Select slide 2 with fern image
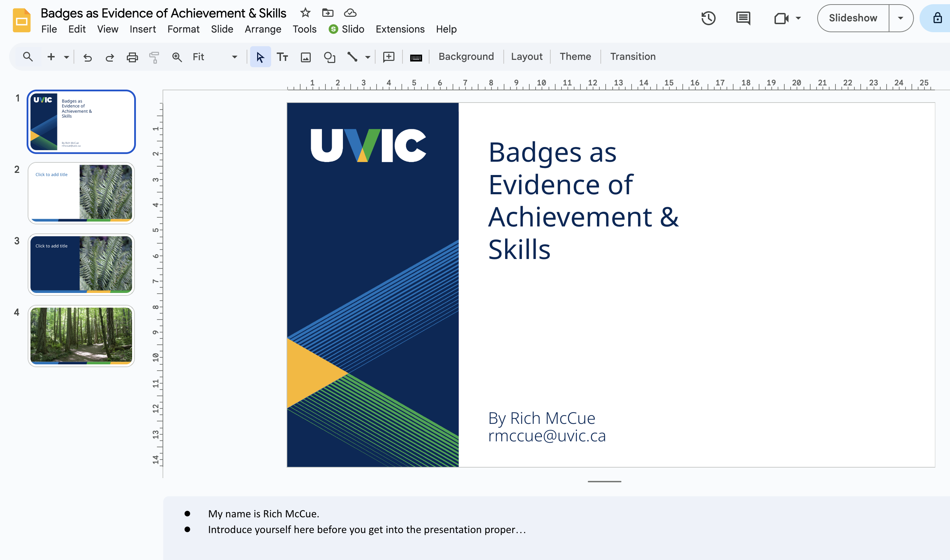Image resolution: width=950 pixels, height=560 pixels. point(81,193)
